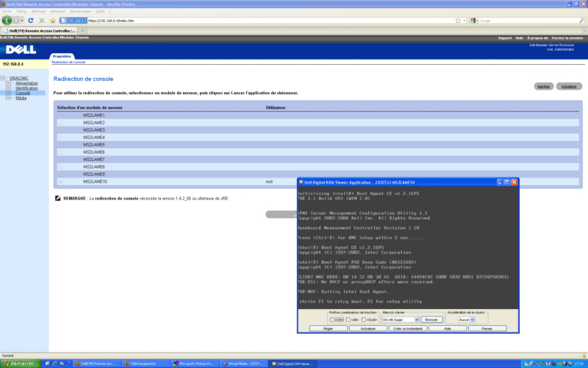Open new tab with plus button
The width and height of the screenshot is (588, 368).
click(82, 31)
